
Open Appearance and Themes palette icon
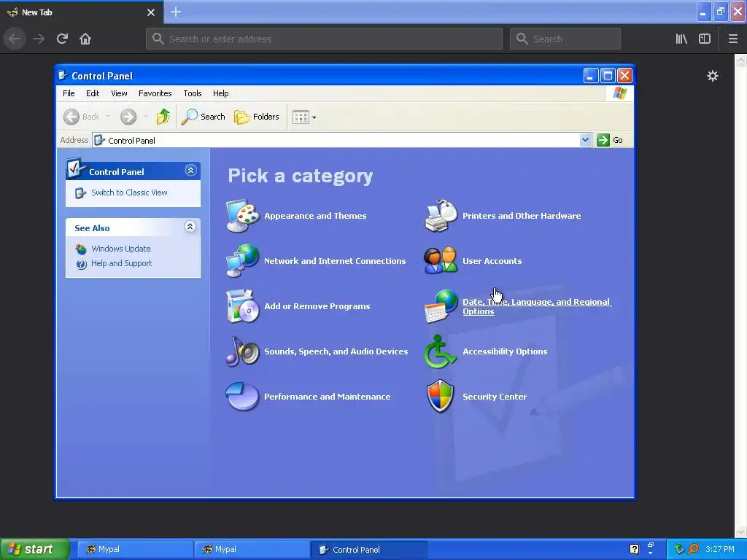click(242, 216)
